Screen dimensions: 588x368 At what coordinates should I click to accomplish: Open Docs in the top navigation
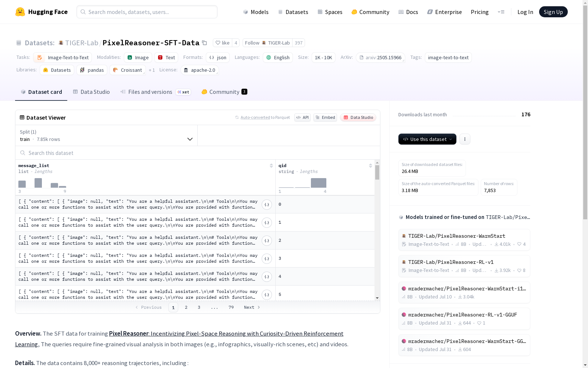pyautogui.click(x=408, y=12)
